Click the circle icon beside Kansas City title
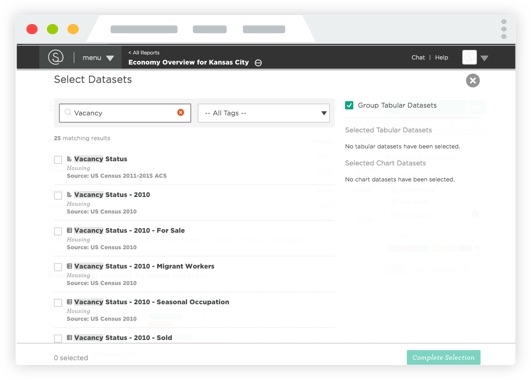The image size is (531, 380). (258, 63)
